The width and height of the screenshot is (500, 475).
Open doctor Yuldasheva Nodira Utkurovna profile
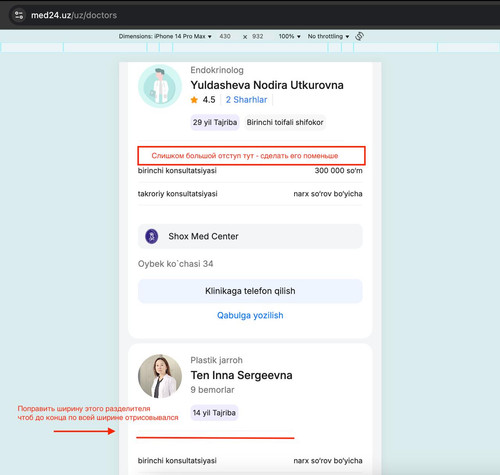tap(267, 85)
